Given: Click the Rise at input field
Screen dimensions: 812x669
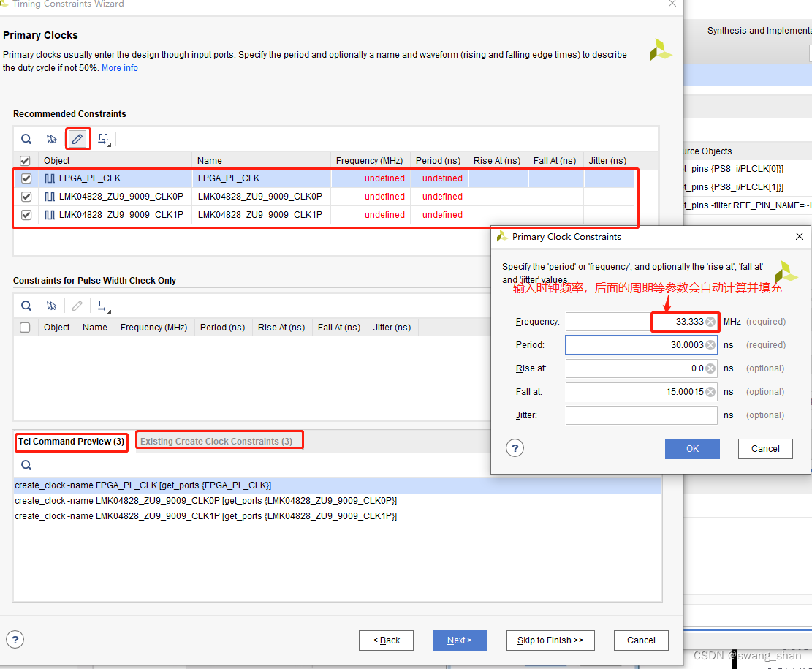Looking at the screenshot, I should point(642,368).
